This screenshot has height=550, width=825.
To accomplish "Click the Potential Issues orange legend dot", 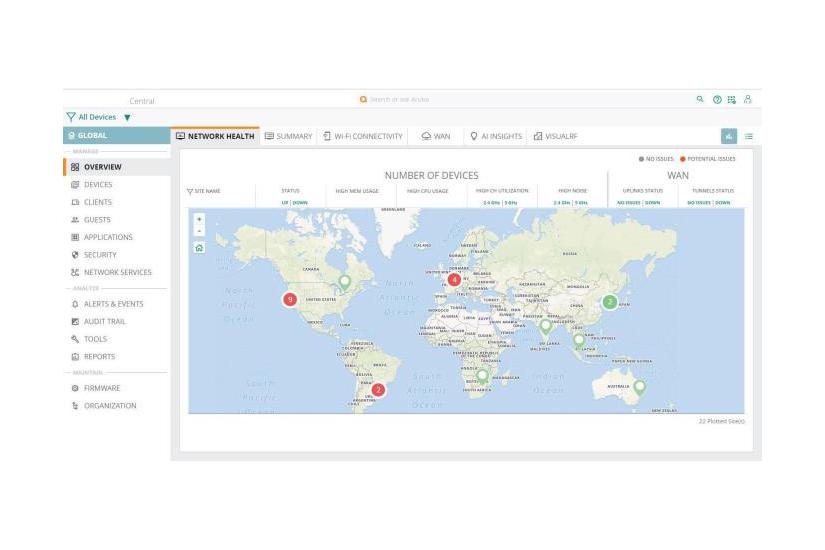I will (x=683, y=159).
